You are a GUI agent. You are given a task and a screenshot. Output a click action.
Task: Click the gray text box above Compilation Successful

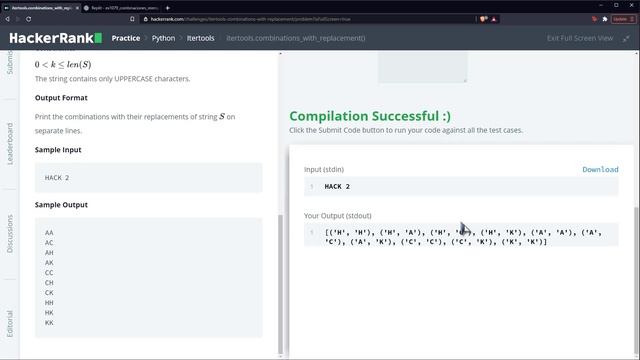[x=422, y=68]
